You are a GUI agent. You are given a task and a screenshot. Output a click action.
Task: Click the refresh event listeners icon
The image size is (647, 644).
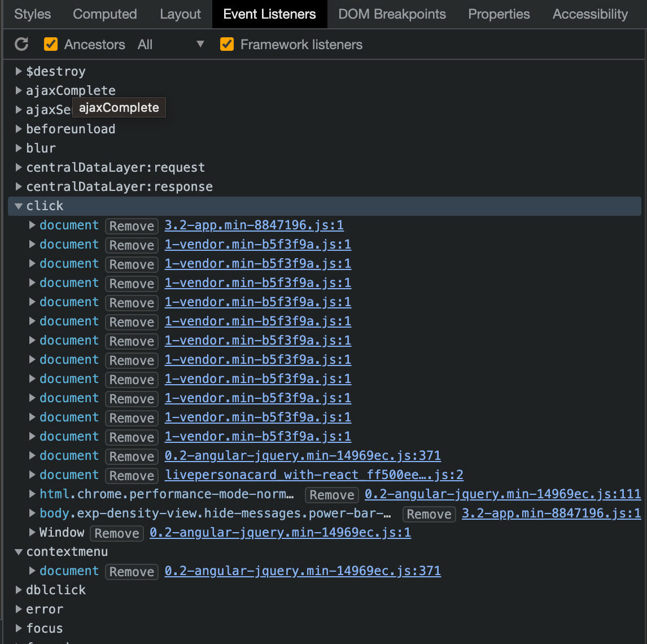[21, 44]
